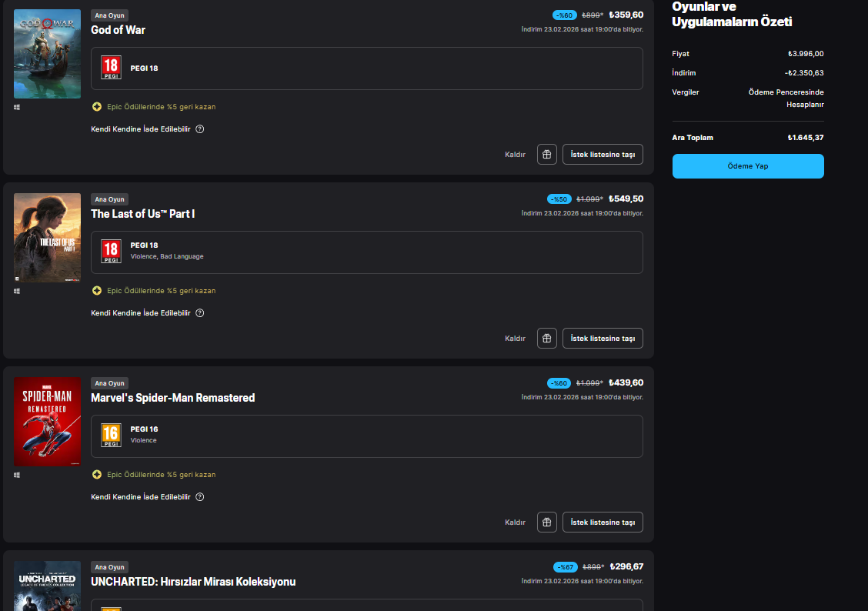This screenshot has height=611, width=868.
Task: Click gift icon for God of War
Action: click(546, 155)
